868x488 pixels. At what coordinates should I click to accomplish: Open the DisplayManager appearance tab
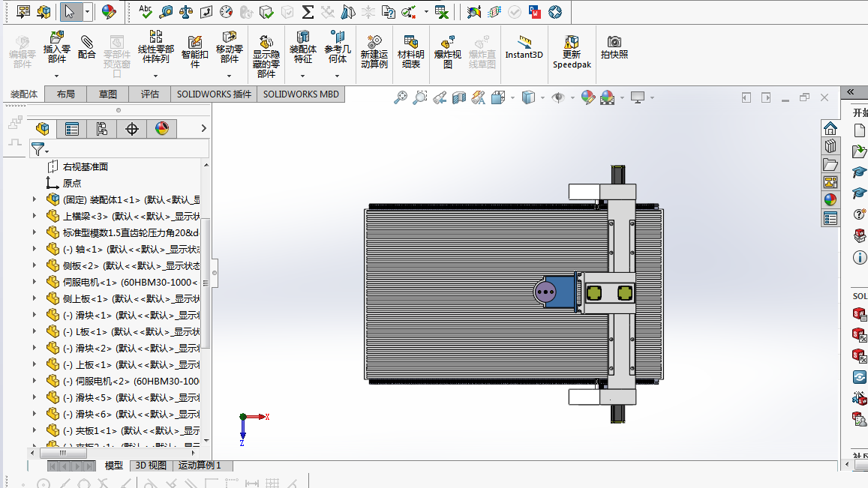tap(162, 129)
